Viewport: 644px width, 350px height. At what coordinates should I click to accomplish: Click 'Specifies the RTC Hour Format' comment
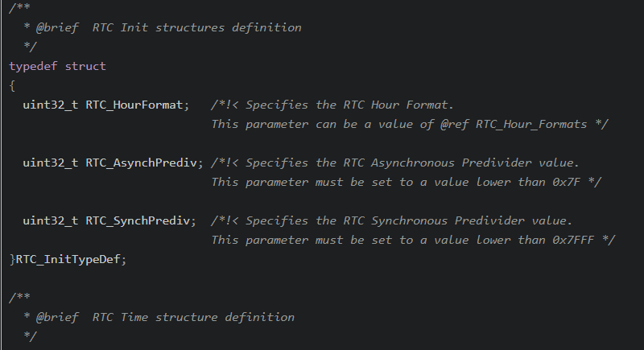349,105
